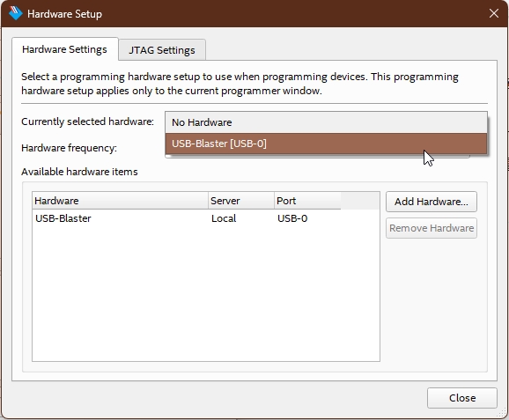Sort by the Hardware column header
509x420 pixels.
[120, 201]
